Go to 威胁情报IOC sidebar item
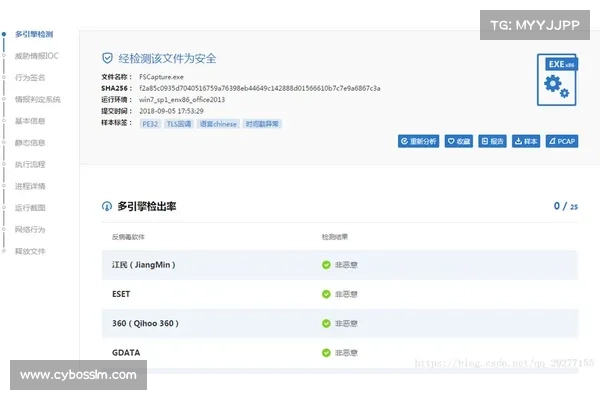The height and width of the screenshot is (400, 600). click(x=36, y=56)
